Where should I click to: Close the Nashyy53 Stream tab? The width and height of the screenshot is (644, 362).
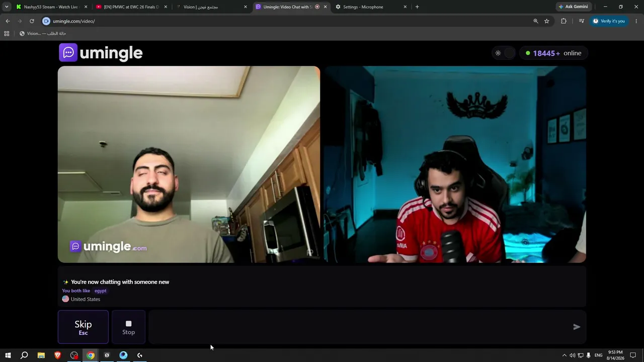point(86,7)
